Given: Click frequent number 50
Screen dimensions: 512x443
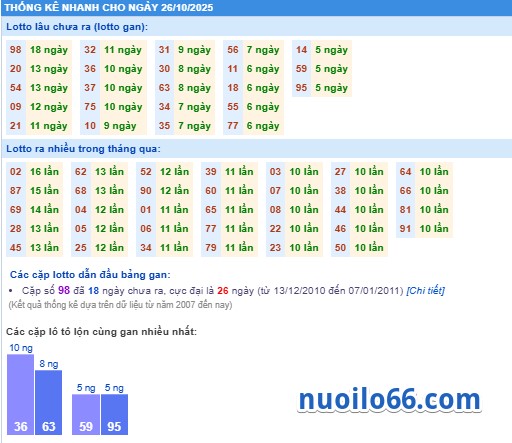Looking at the screenshot, I should (340, 248).
